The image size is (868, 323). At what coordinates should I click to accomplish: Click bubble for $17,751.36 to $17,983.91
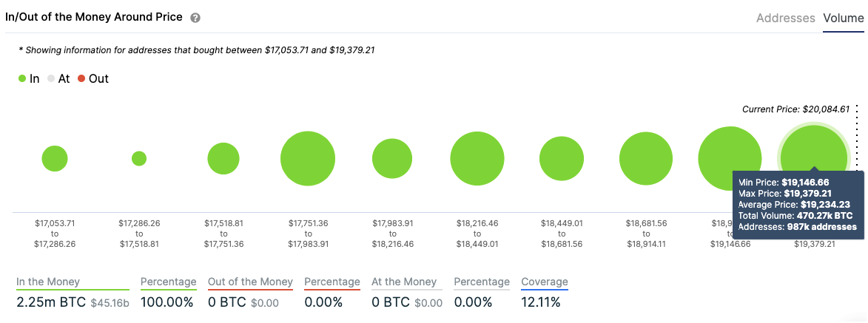(x=308, y=159)
